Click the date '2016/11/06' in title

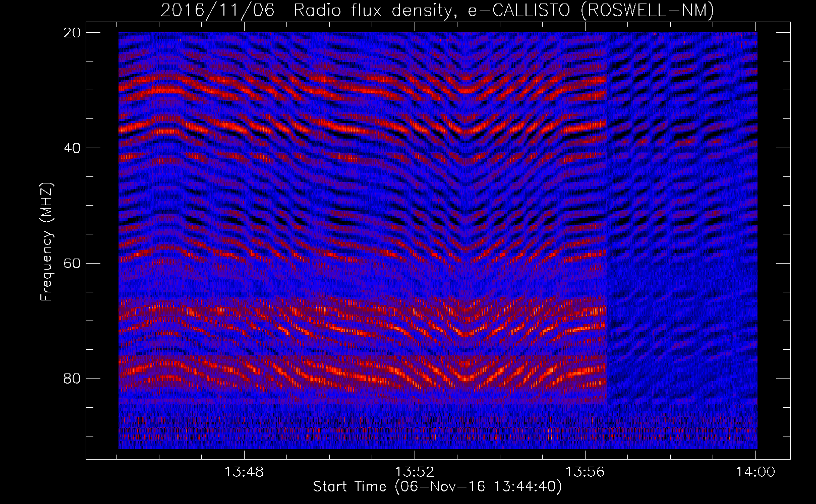[217, 10]
